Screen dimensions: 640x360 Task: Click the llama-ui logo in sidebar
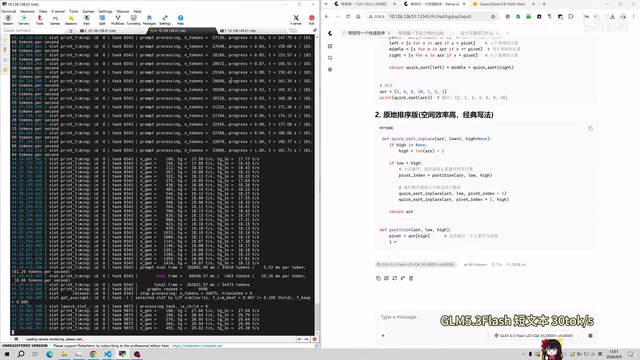[330, 33]
